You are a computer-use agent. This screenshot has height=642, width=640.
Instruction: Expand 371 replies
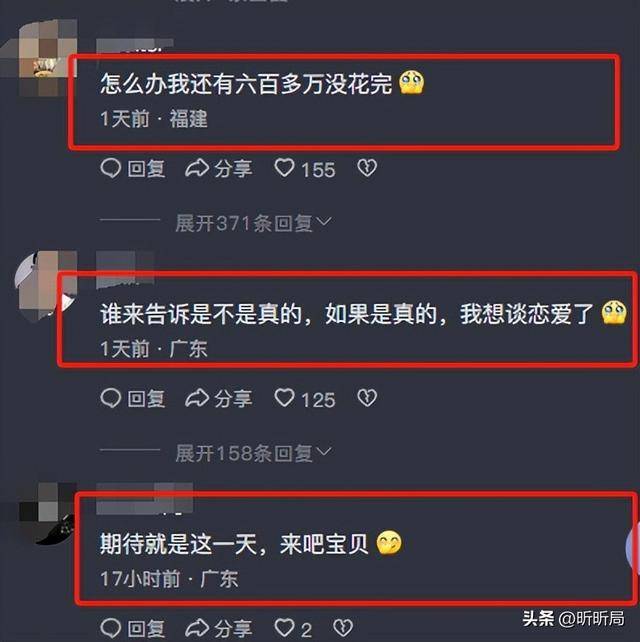[x=253, y=224]
